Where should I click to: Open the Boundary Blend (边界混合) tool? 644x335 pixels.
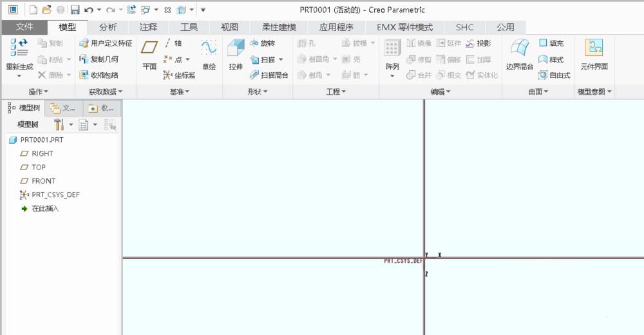(x=520, y=54)
